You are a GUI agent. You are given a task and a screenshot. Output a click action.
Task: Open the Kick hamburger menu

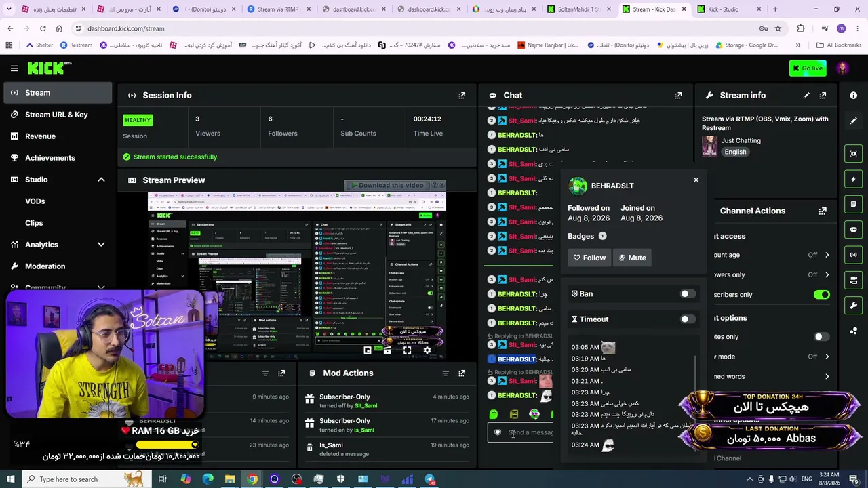click(x=14, y=68)
